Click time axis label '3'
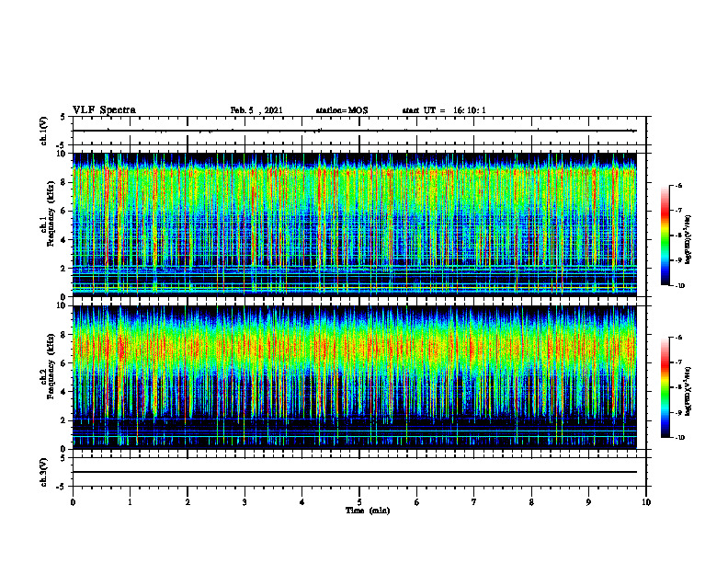The height and width of the screenshot is (563, 728). [x=245, y=502]
